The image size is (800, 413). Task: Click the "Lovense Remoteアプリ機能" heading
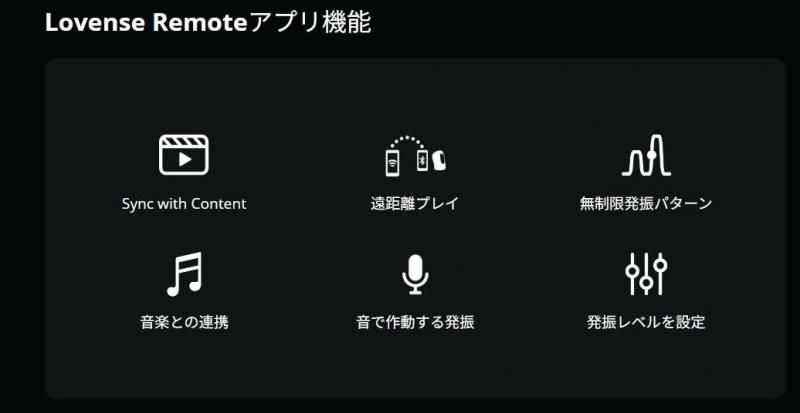pyautogui.click(x=208, y=23)
